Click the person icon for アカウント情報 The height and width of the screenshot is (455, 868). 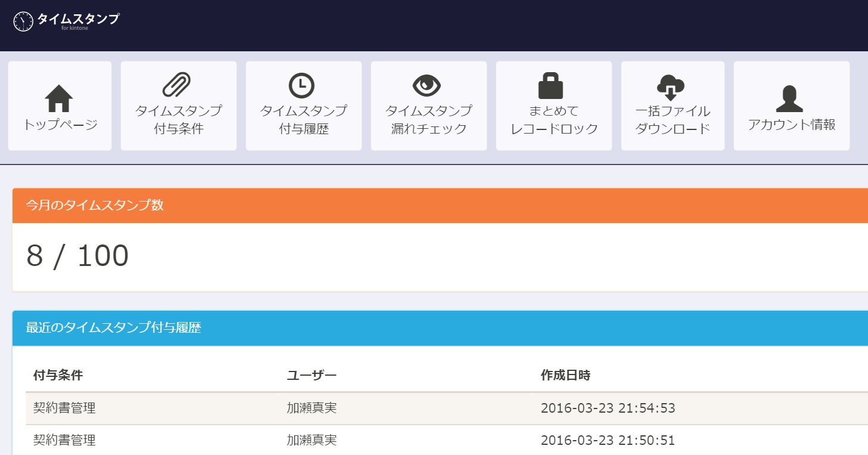tap(790, 99)
